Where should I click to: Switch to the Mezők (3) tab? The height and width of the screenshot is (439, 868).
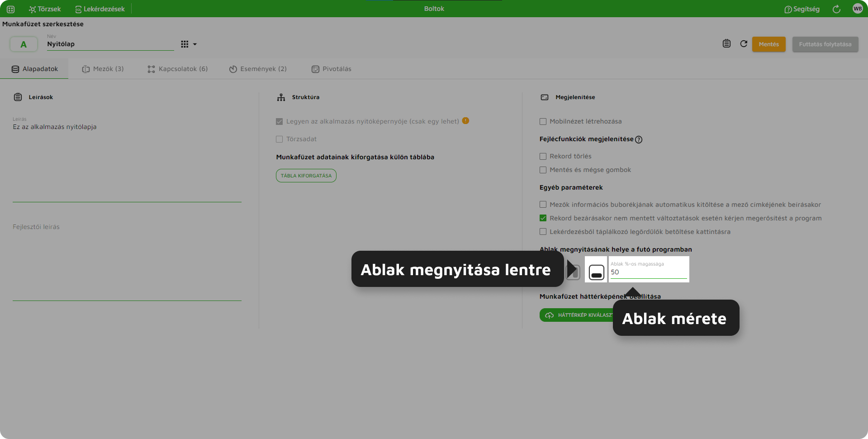pyautogui.click(x=103, y=69)
